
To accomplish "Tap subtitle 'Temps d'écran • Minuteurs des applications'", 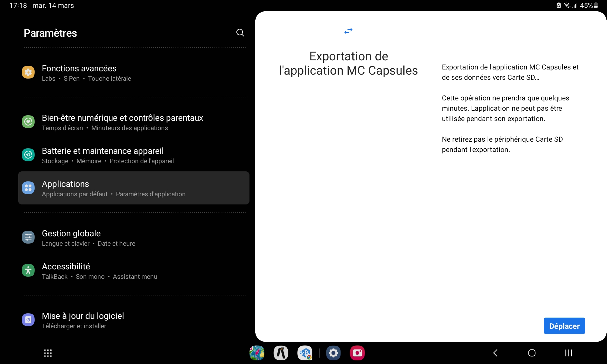I will point(105,128).
